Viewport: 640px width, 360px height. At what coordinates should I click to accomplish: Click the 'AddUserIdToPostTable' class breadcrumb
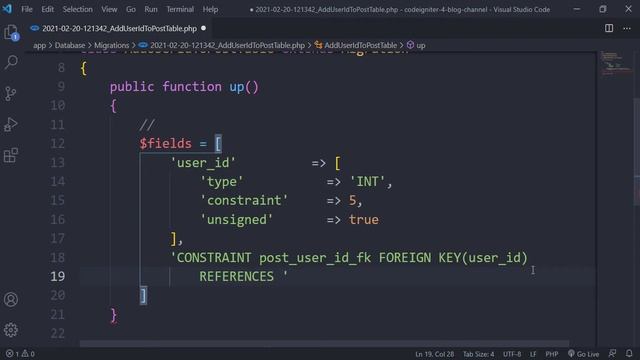[360, 45]
